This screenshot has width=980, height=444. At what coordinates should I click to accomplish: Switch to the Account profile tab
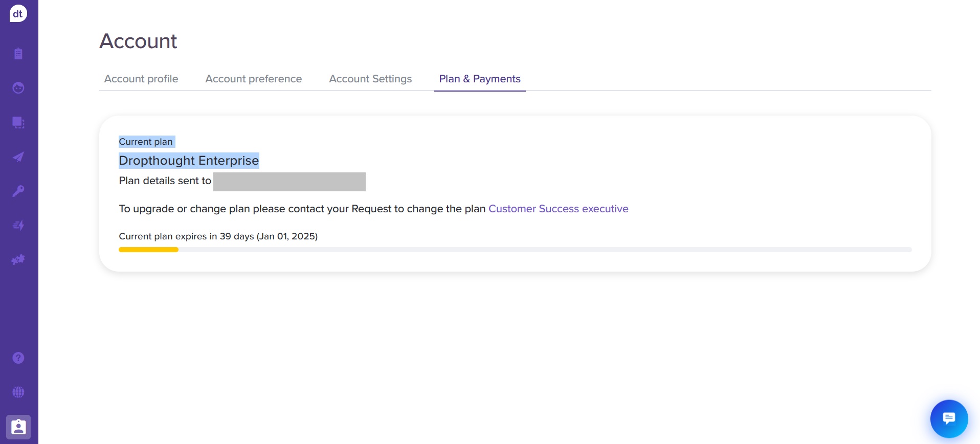pyautogui.click(x=141, y=79)
